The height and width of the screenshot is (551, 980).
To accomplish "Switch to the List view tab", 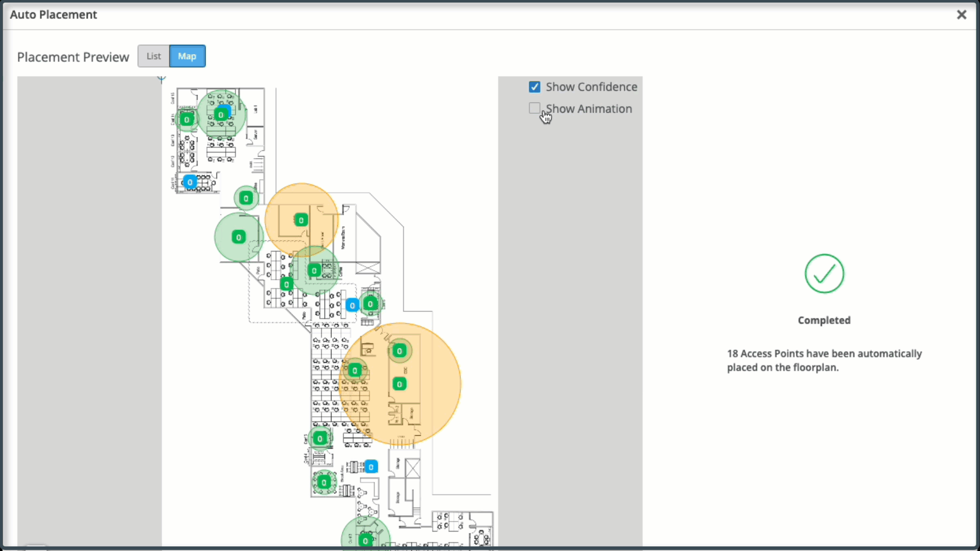I will pos(153,56).
